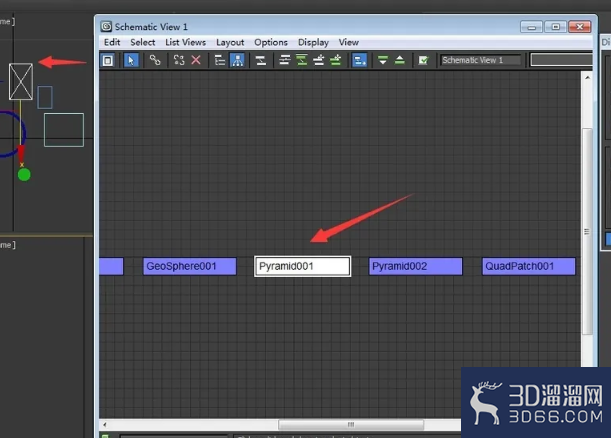This screenshot has height=438, width=611.
Task: Toggle Move Children icon
Action: point(359,60)
